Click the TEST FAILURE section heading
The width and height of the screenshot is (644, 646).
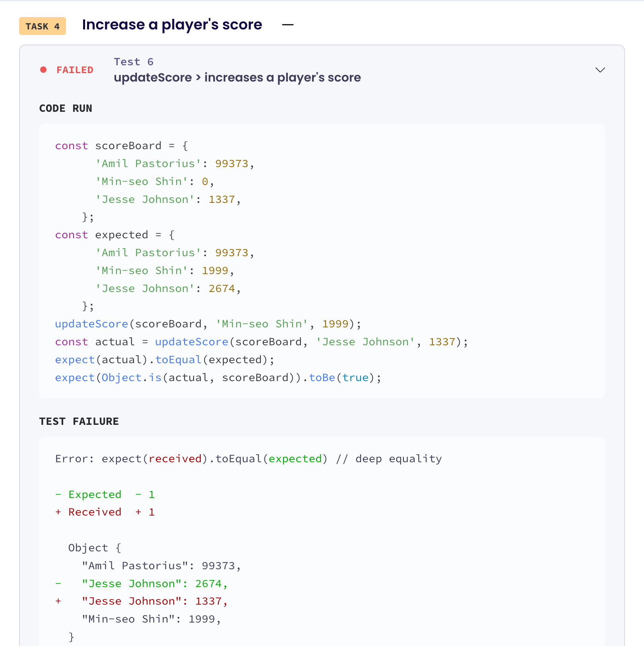tap(79, 421)
